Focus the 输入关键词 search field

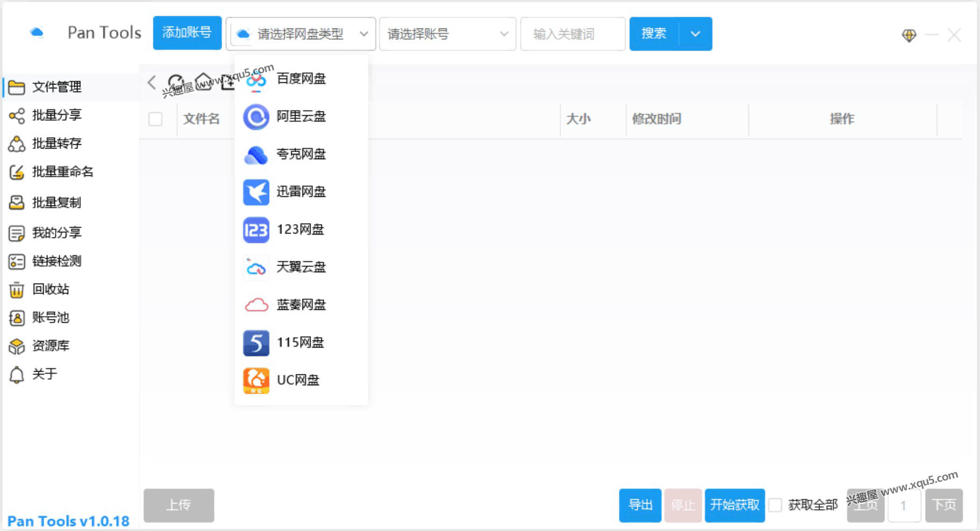pos(573,34)
